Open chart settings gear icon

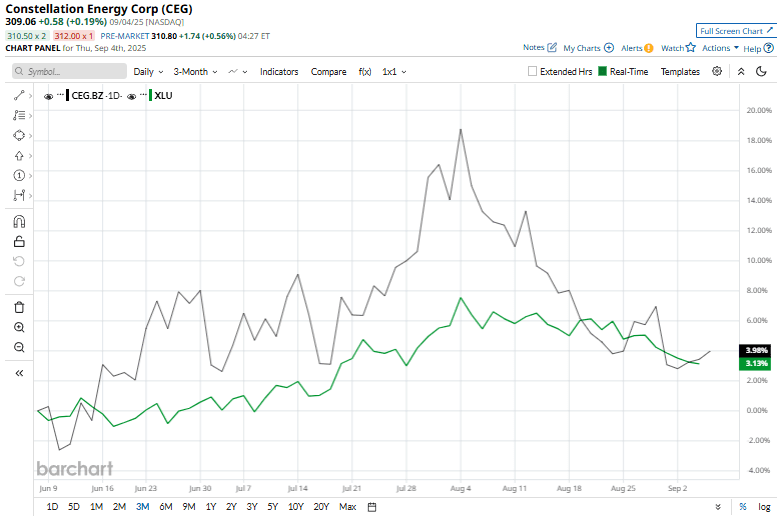[x=717, y=72]
